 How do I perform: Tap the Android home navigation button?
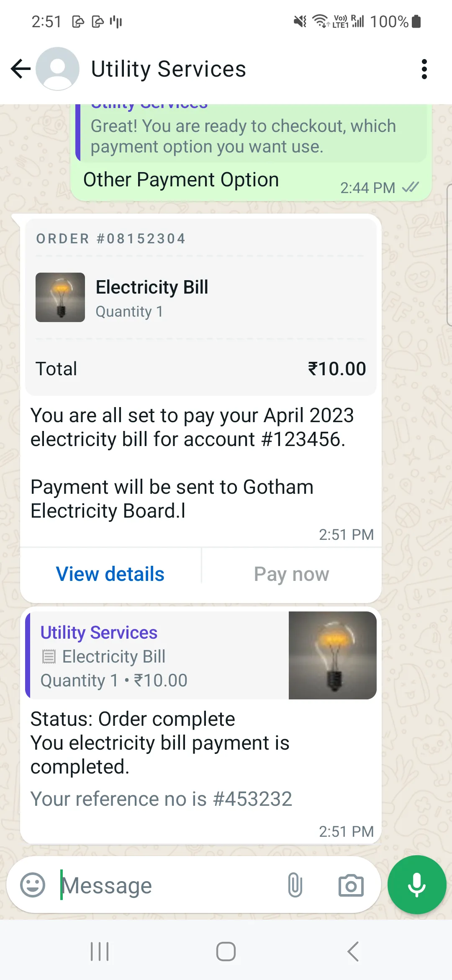226,952
